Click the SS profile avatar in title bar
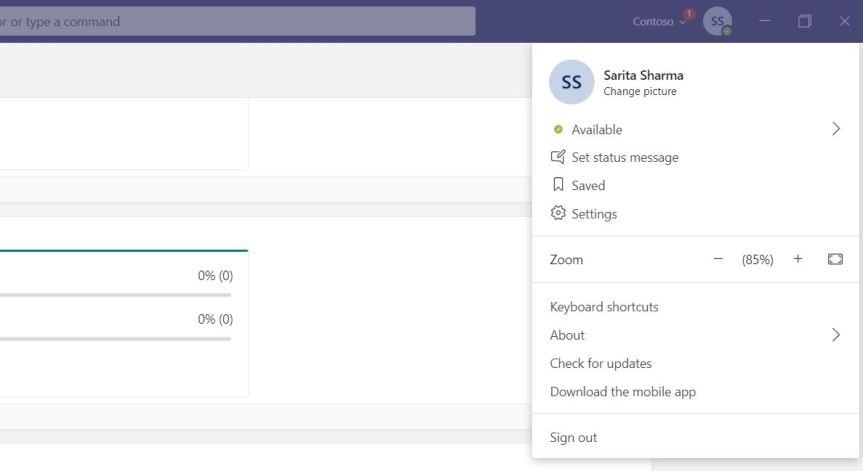863x471 pixels. click(717, 21)
